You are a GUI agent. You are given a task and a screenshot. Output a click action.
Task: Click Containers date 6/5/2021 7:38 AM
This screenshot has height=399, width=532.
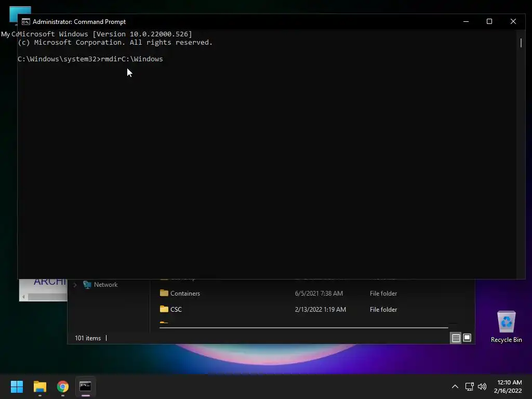point(318,293)
